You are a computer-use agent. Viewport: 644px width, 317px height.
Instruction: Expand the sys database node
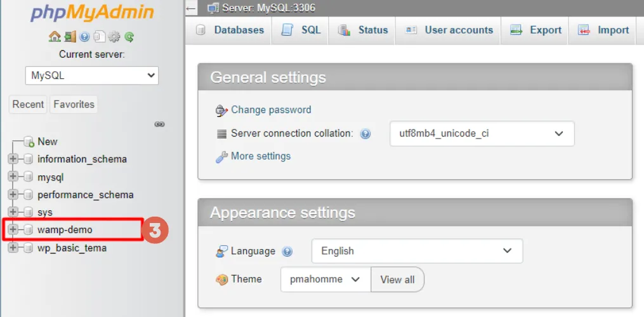pos(13,212)
